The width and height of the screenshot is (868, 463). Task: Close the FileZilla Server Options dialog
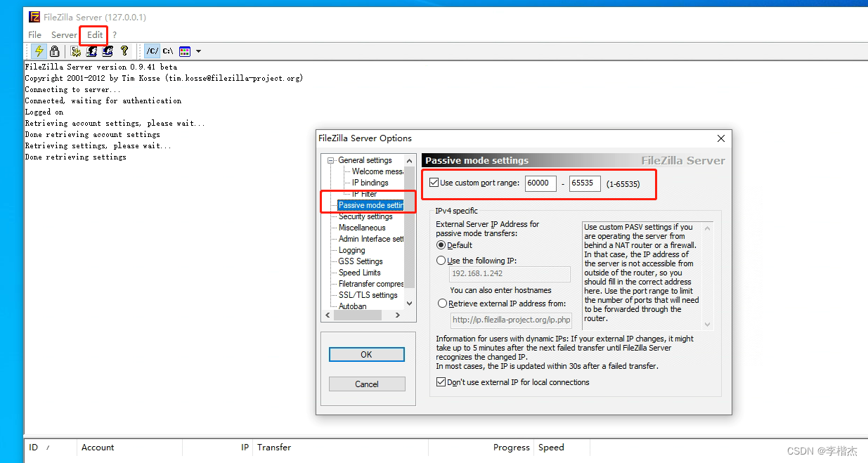pos(720,138)
